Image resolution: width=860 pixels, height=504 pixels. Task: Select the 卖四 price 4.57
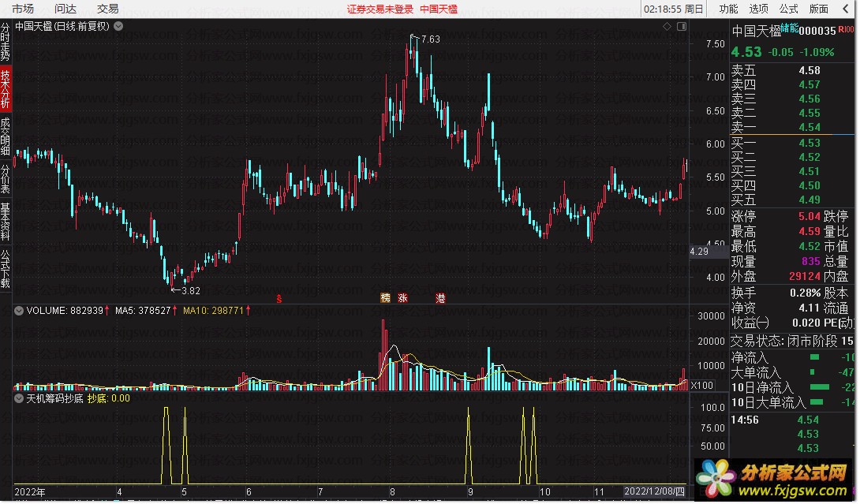click(810, 85)
